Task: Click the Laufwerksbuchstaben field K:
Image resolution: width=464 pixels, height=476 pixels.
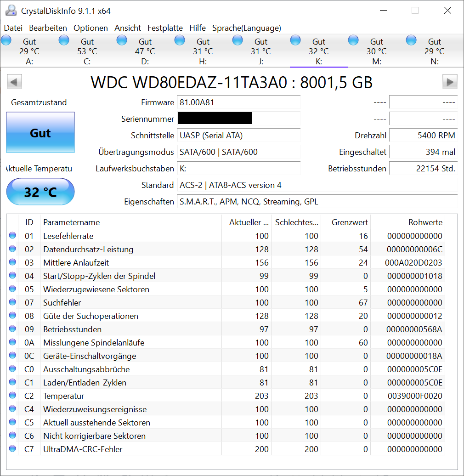Action: point(239,169)
